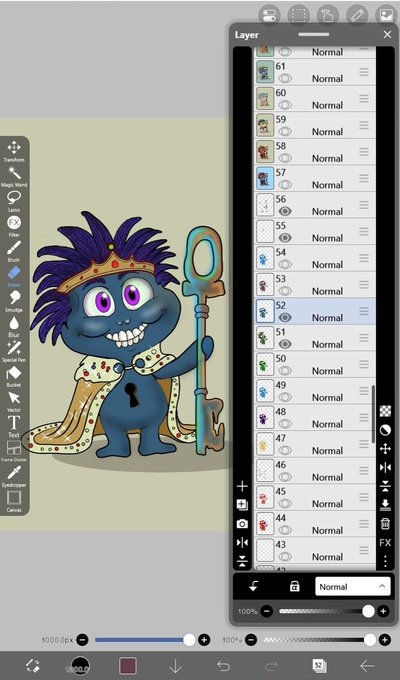Select the Eraser tool
The image size is (400, 680).
tap(14, 276)
